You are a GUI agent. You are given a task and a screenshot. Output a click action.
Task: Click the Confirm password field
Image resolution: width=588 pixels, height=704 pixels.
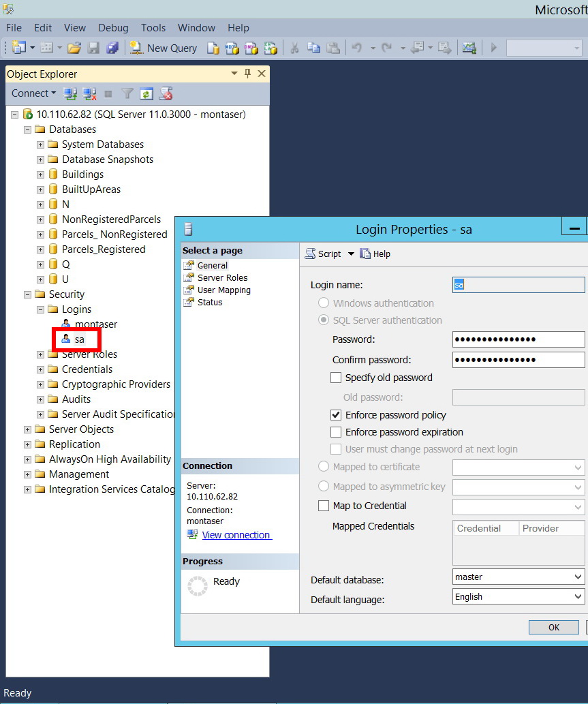coord(519,360)
